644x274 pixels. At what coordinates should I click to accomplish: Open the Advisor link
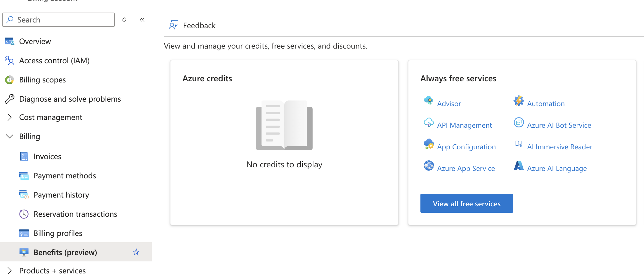coord(449,104)
